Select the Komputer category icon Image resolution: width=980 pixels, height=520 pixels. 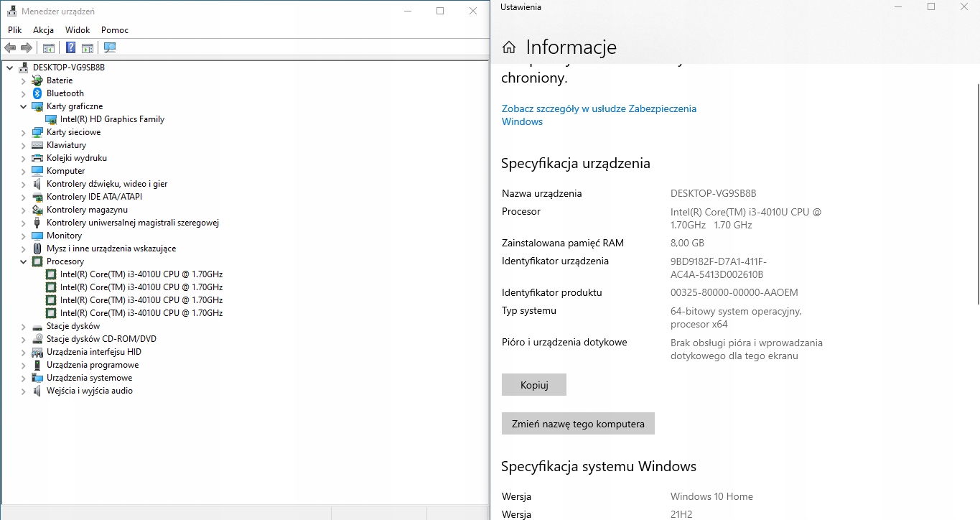click(37, 171)
